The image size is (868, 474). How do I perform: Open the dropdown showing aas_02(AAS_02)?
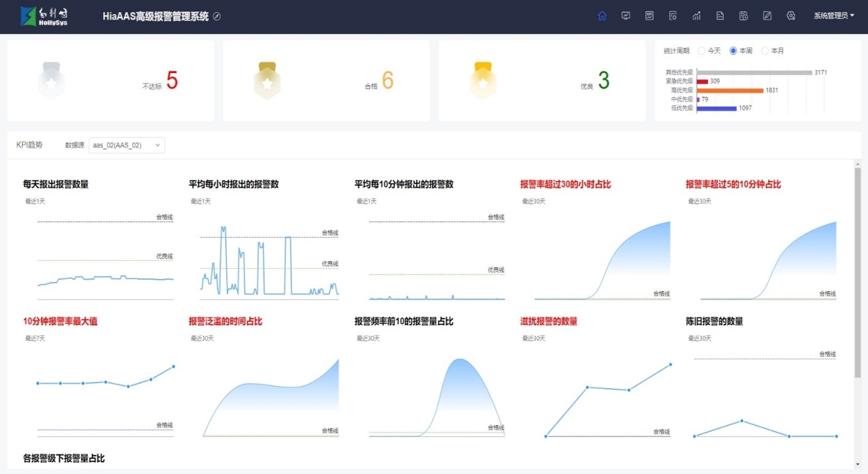pyautogui.click(x=126, y=145)
